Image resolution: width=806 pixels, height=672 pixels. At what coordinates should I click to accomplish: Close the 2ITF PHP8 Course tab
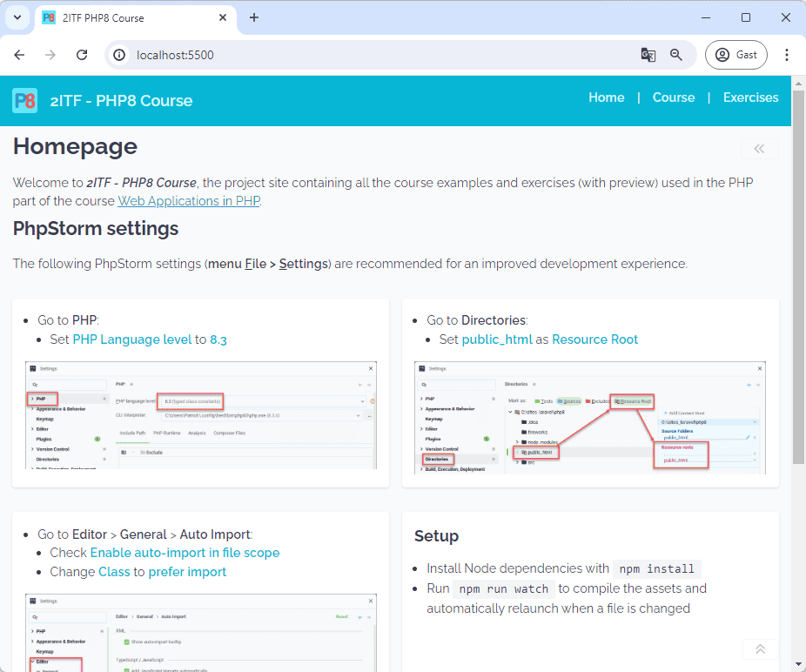(223, 17)
